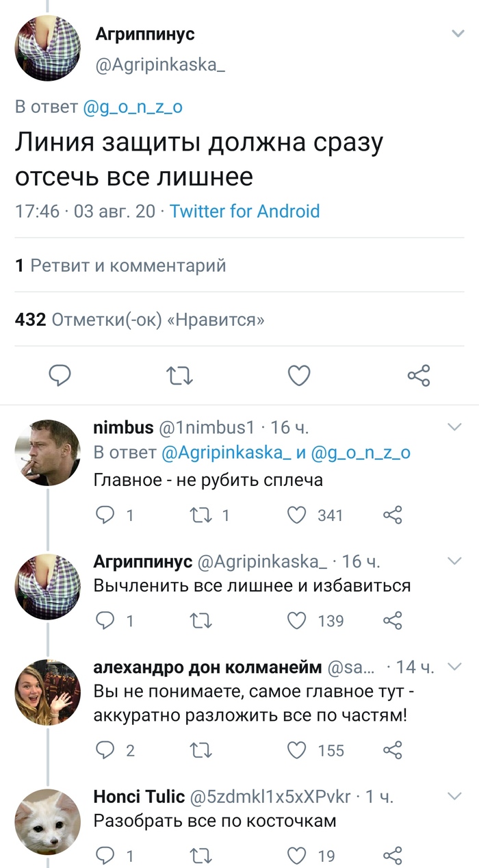479x868 pixels.
Task: View the 1 Ретвит и комментарий list
Action: pos(120,265)
